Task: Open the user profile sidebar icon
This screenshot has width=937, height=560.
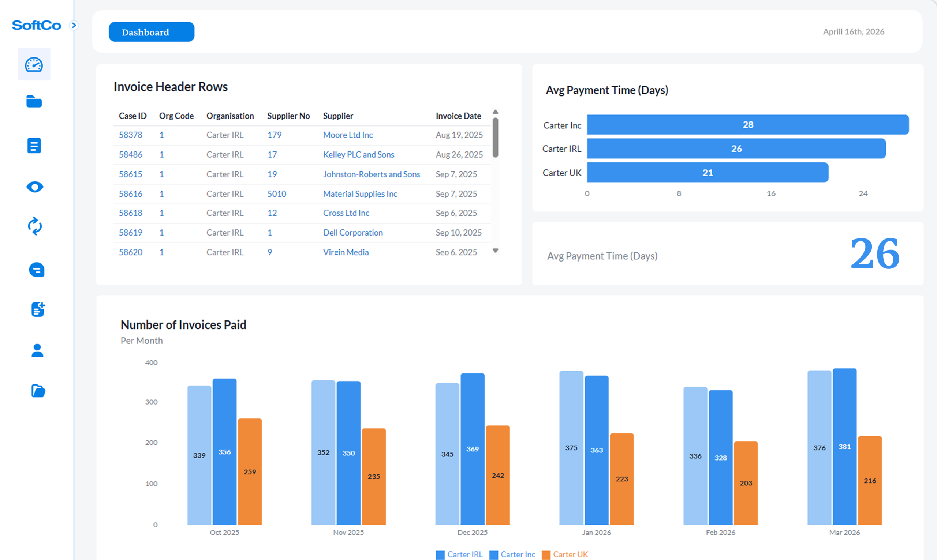Action: pos(37,350)
